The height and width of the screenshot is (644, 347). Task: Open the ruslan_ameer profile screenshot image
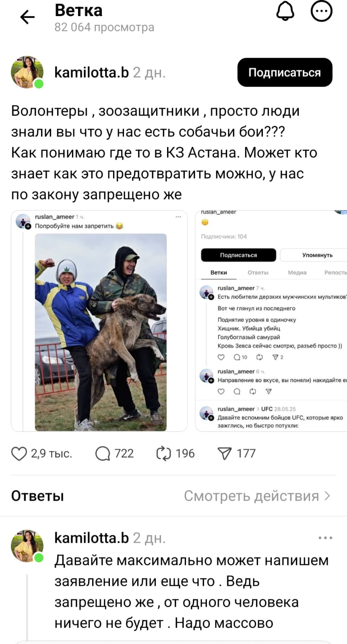coord(271,321)
